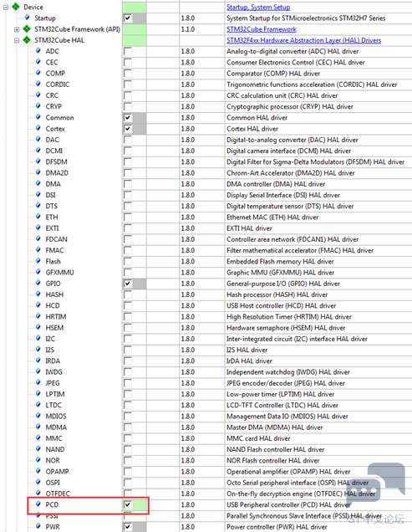The height and width of the screenshot is (532, 412).
Task: Click the blue component icon beside ADC
Action: (x=38, y=50)
